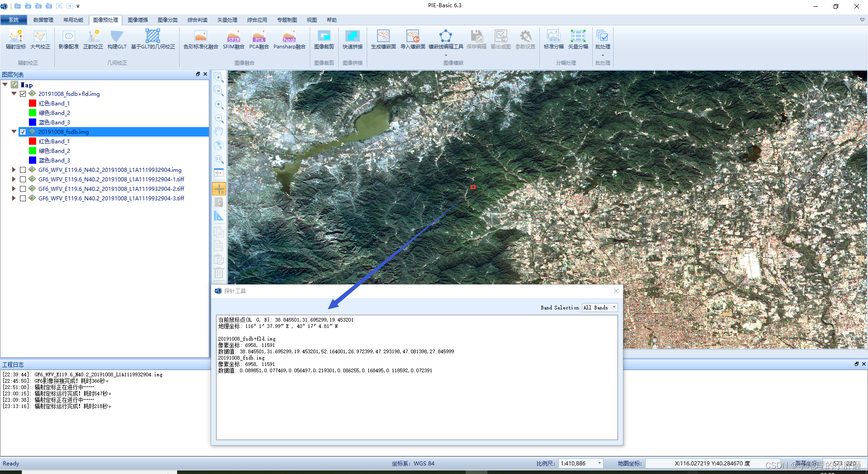
Task: Launch the 大气校正 atmospheric correction tool
Action: click(x=40, y=39)
